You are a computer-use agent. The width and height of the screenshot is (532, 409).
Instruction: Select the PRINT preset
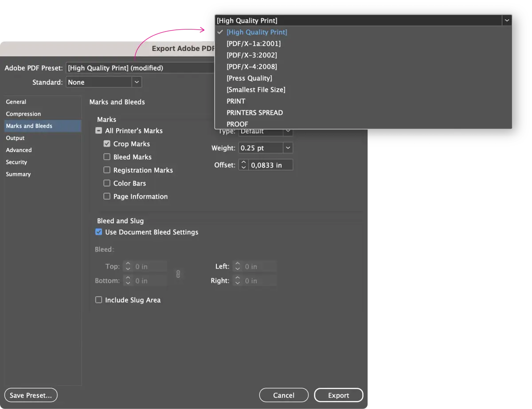tap(236, 101)
